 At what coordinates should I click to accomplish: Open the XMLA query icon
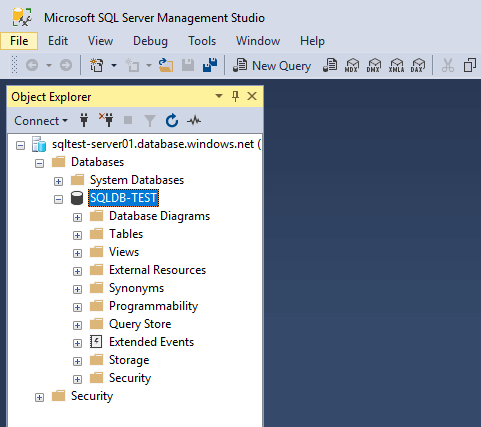click(x=396, y=65)
